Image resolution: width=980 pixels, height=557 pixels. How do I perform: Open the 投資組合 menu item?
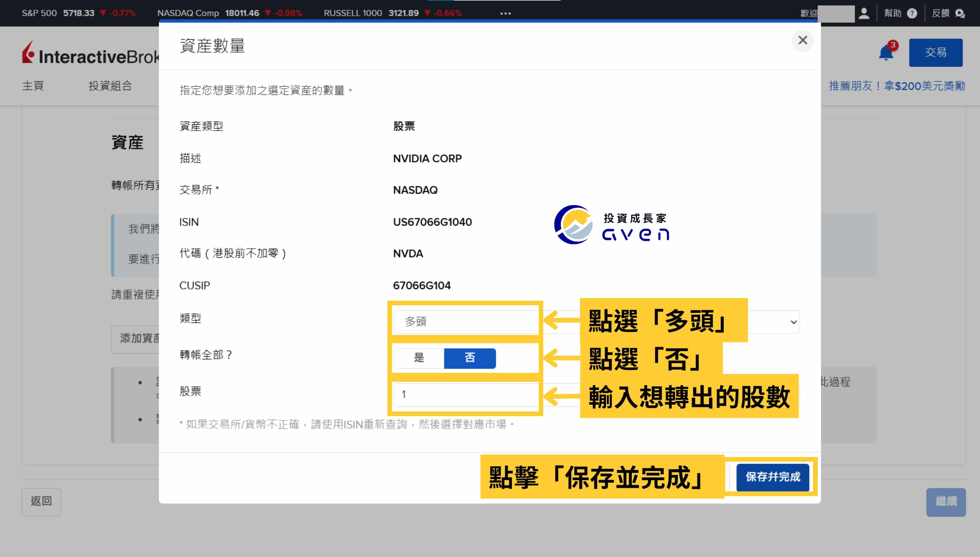coord(110,86)
